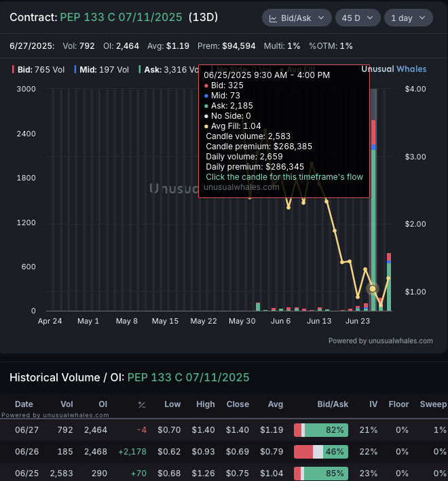Click 'Click the candle for this timeframe's flow' text
Image resolution: width=448 pixels, height=481 pixels.
284,177
